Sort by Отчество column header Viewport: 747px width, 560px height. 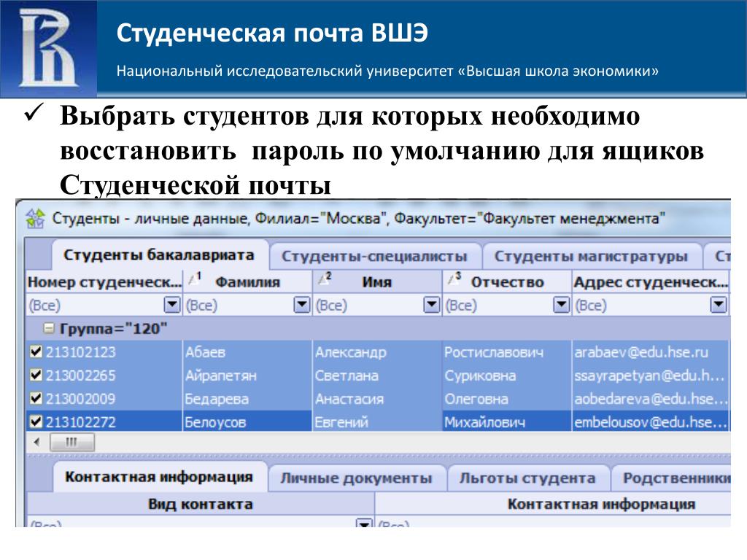pyautogui.click(x=508, y=282)
